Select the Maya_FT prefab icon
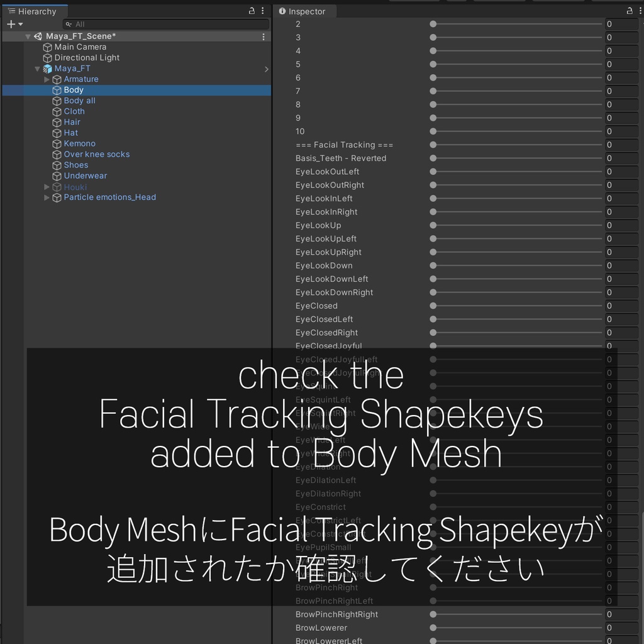Image resolution: width=644 pixels, height=644 pixels. 47,68
